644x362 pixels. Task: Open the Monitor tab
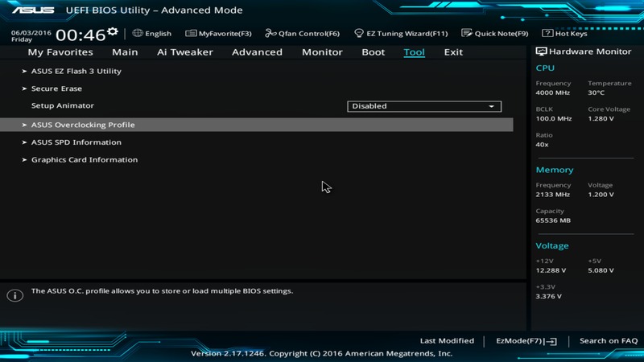pyautogui.click(x=322, y=52)
